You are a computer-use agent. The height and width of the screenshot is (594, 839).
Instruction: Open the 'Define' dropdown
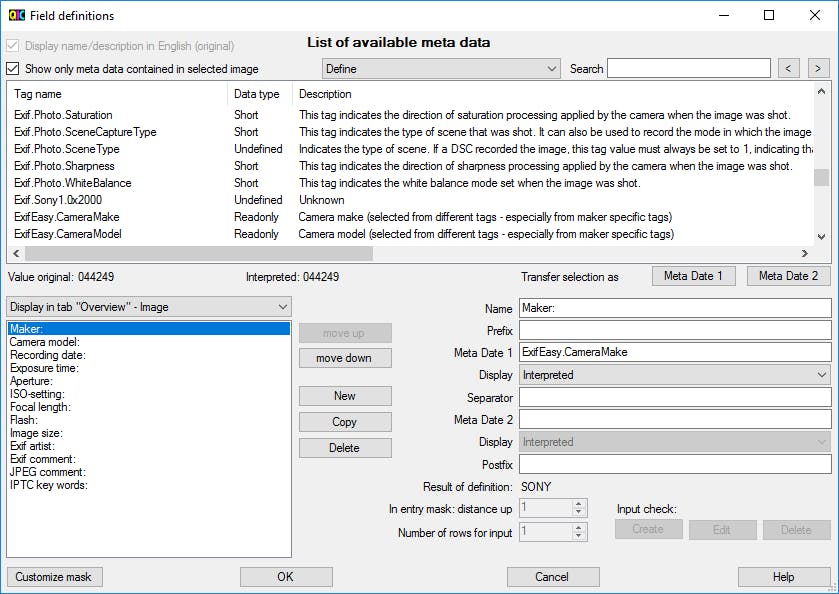click(441, 69)
